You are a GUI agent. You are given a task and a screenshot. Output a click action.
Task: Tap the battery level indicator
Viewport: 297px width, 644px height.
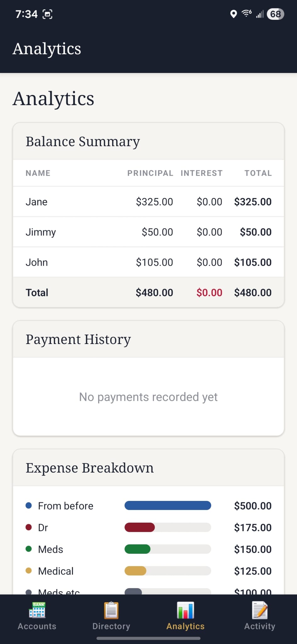[x=275, y=14]
